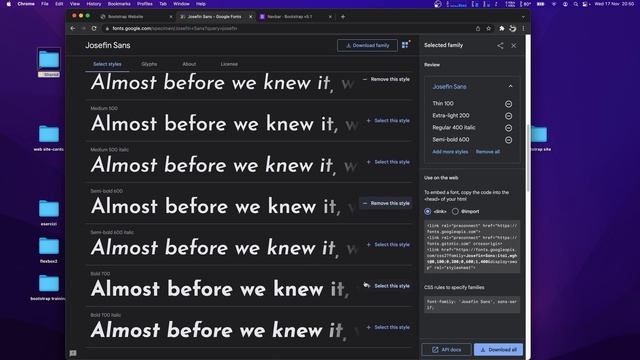
Task: Share the selected family
Action: [x=500, y=46]
